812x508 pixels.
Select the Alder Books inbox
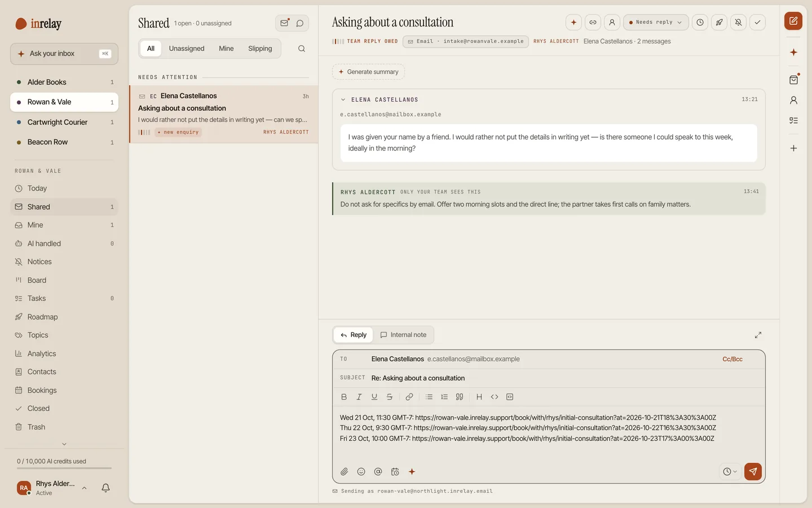[64, 82]
